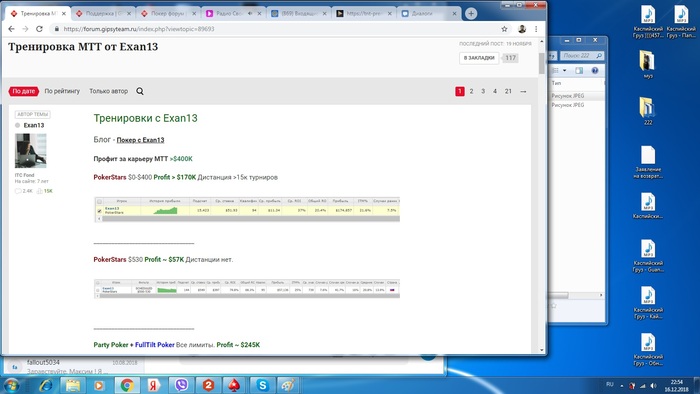Reload the forum page
Viewport: 700px width, 394px height.
[x=39, y=29]
